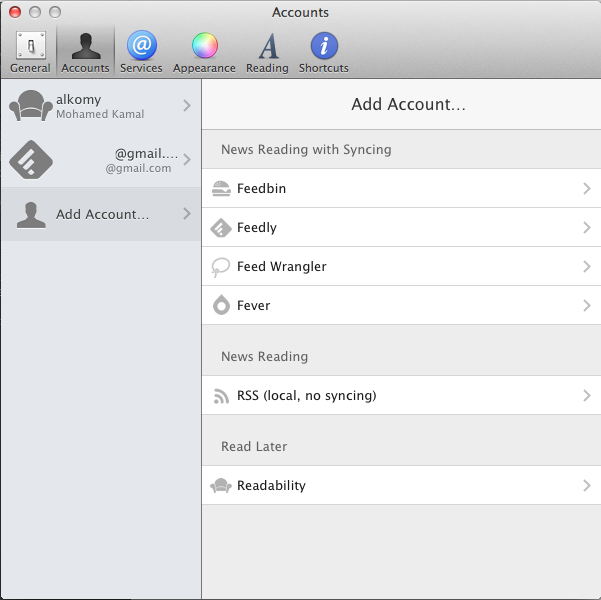
Task: Switch to the Shortcuts tab label
Action: [x=324, y=68]
